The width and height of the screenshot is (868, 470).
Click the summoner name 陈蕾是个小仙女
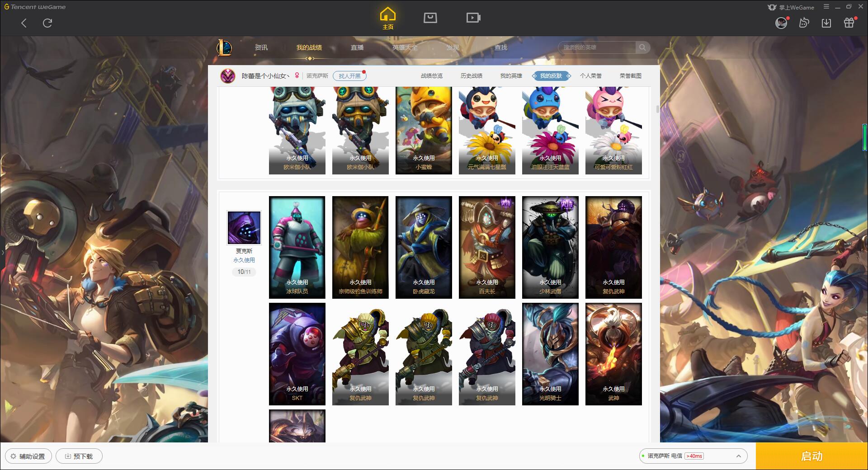[x=265, y=76]
